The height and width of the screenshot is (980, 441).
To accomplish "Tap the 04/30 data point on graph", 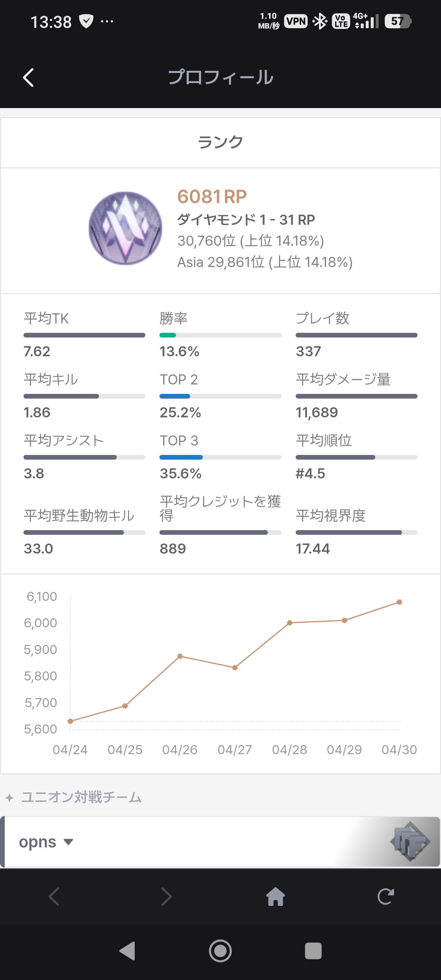I will 399,602.
